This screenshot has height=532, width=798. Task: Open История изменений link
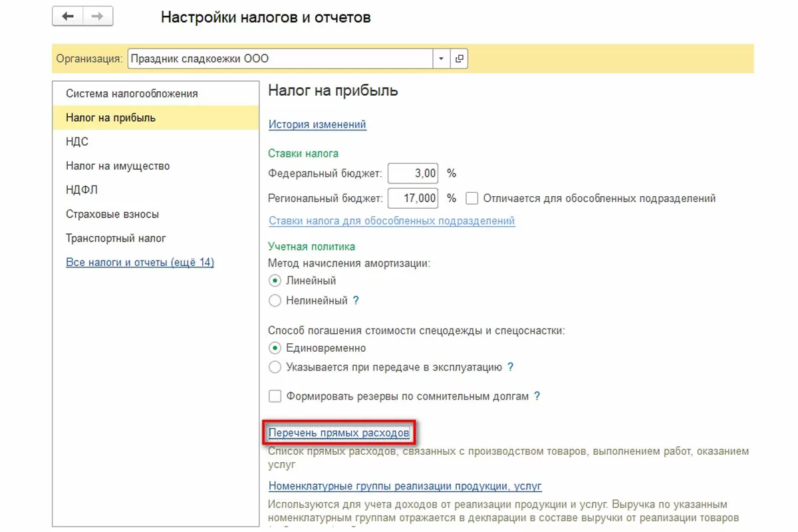(317, 124)
